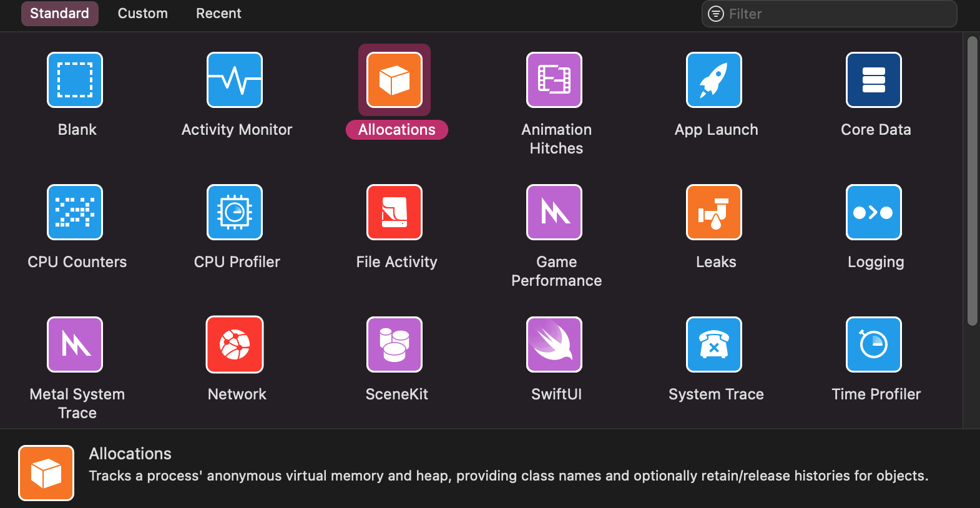980x508 pixels.
Task: Select the Game Performance template icon
Action: click(x=554, y=212)
